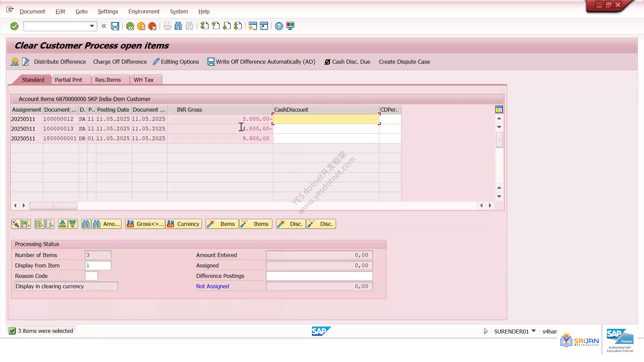The width and height of the screenshot is (644, 362).
Task: Click the Customize Local Layout monitor icon
Action: pos(290,26)
